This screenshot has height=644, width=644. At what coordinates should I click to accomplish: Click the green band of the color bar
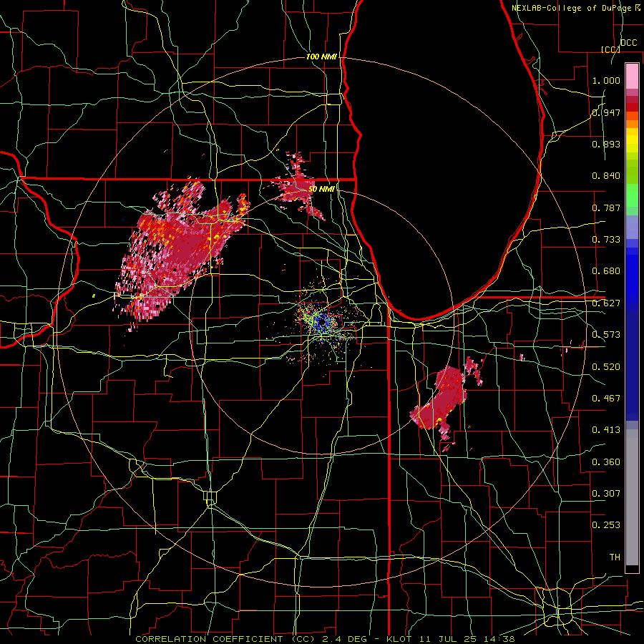click(x=632, y=195)
